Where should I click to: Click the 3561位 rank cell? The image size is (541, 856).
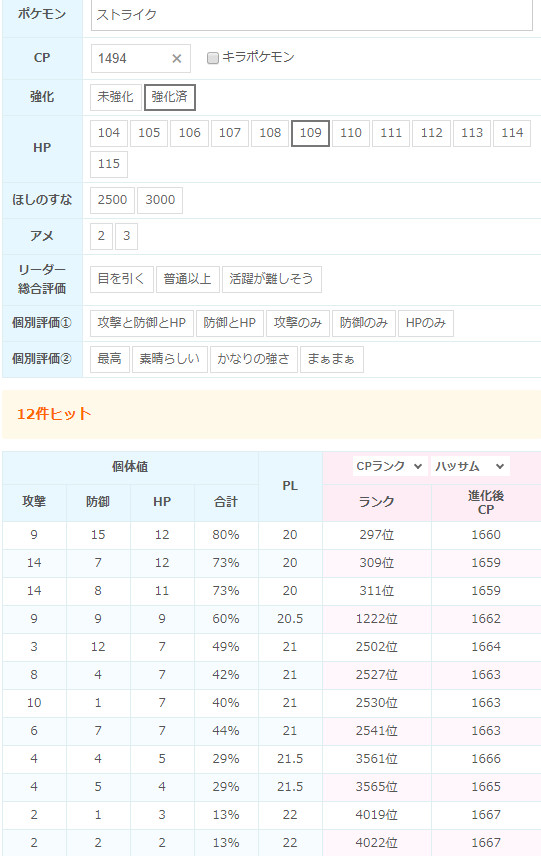[x=377, y=759]
